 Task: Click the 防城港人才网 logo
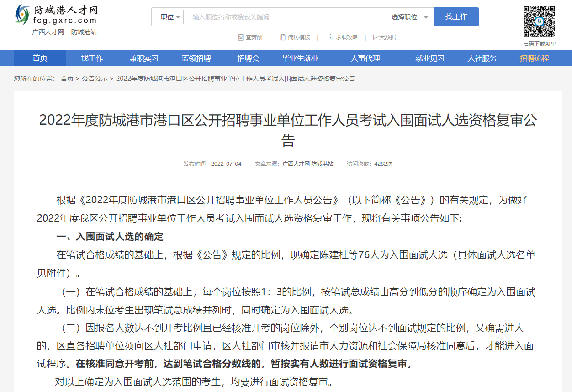[56, 15]
